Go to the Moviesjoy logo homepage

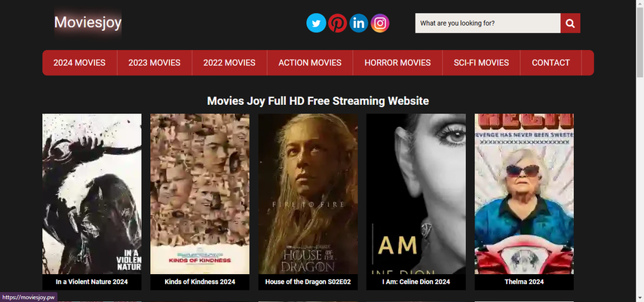pos(88,22)
